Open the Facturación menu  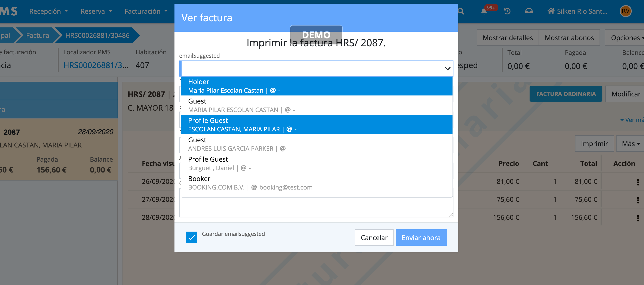coord(146,12)
